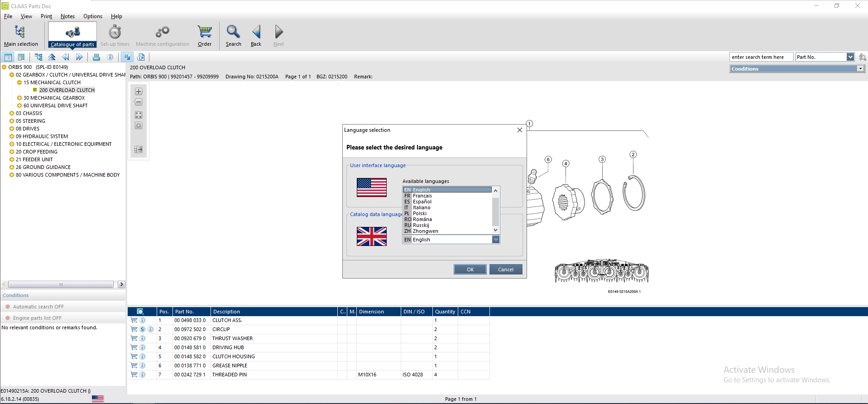Open the Options menu
Viewport: 868px width, 404px height.
pyautogui.click(x=93, y=16)
